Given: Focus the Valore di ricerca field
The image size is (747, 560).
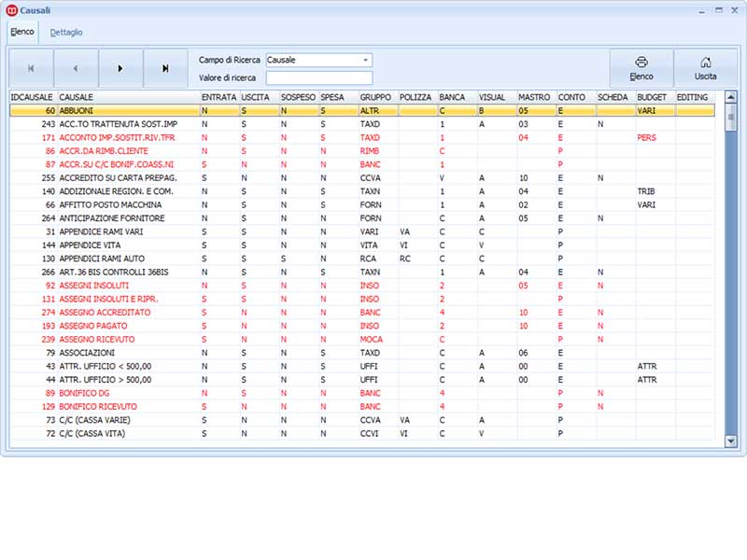Looking at the screenshot, I should (319, 78).
